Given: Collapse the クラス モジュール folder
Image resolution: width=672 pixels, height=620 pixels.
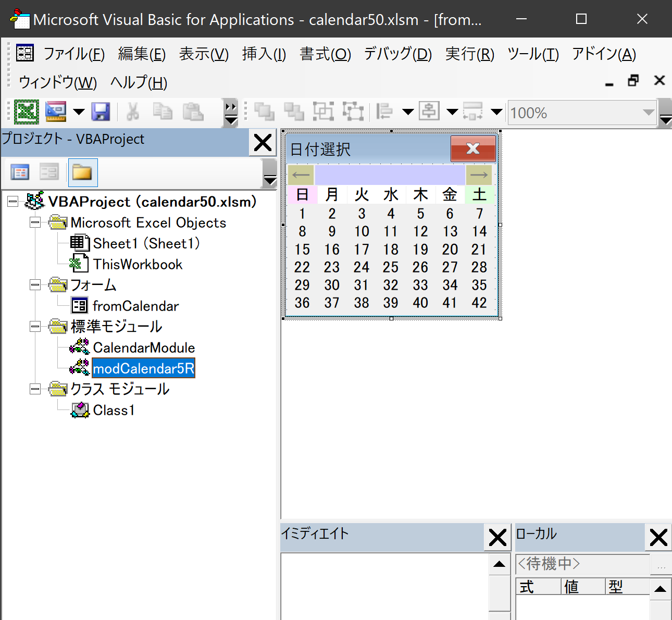Looking at the screenshot, I should click(x=35, y=389).
